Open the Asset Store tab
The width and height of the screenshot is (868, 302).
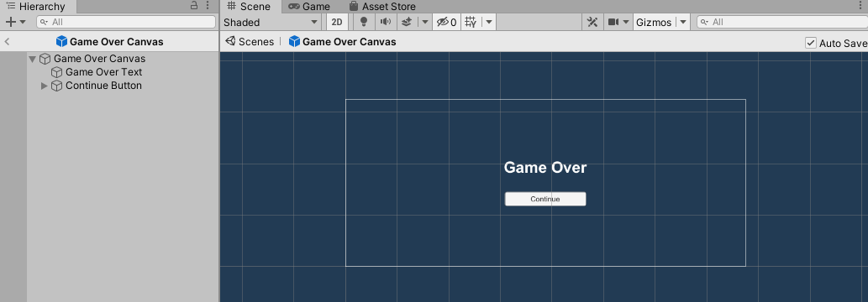pyautogui.click(x=382, y=7)
